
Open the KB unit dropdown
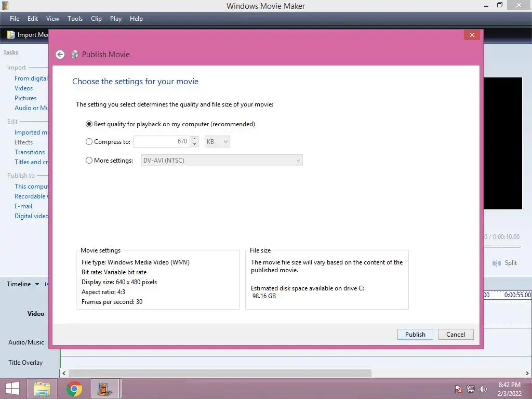[x=217, y=142]
